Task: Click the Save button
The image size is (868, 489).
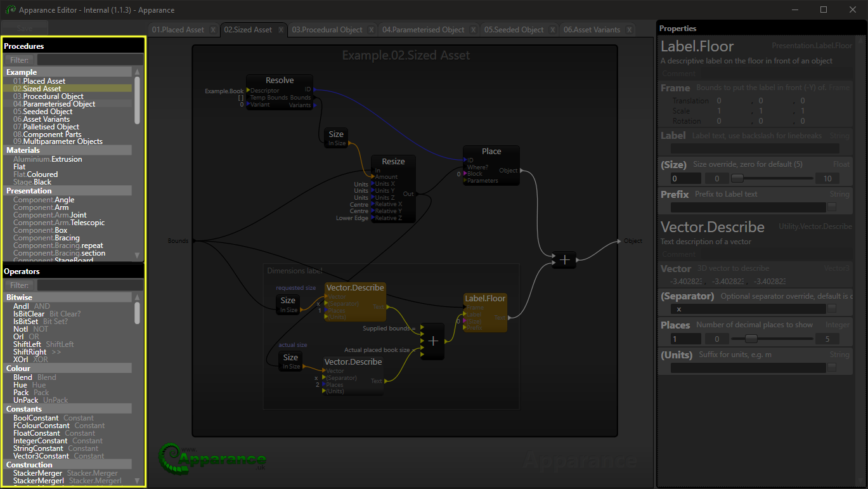Action: [x=25, y=29]
